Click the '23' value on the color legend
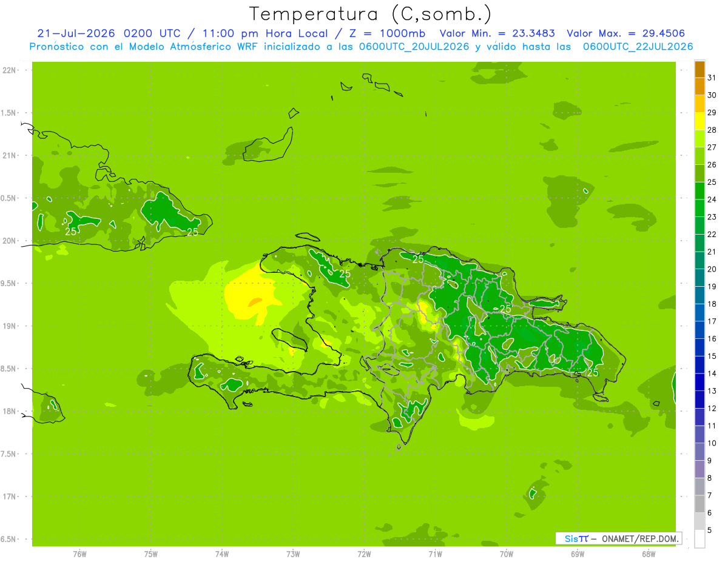The height and width of the screenshot is (562, 728). [x=712, y=217]
